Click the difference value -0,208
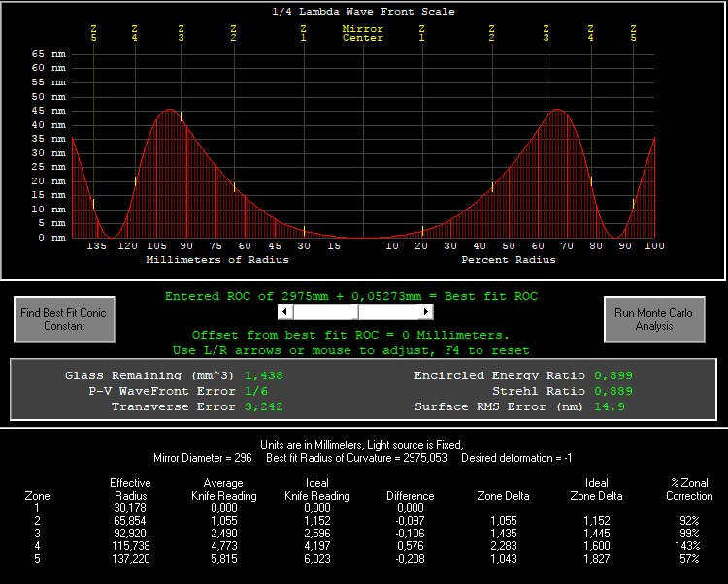The width and height of the screenshot is (728, 584). (x=410, y=559)
